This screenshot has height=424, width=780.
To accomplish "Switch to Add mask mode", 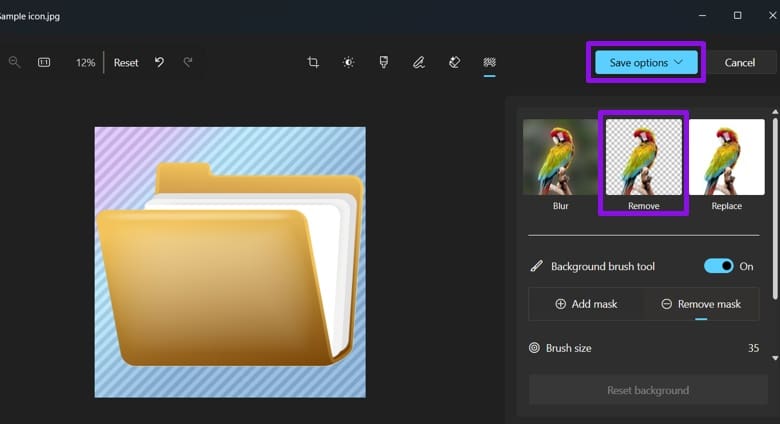I will pyautogui.click(x=586, y=304).
